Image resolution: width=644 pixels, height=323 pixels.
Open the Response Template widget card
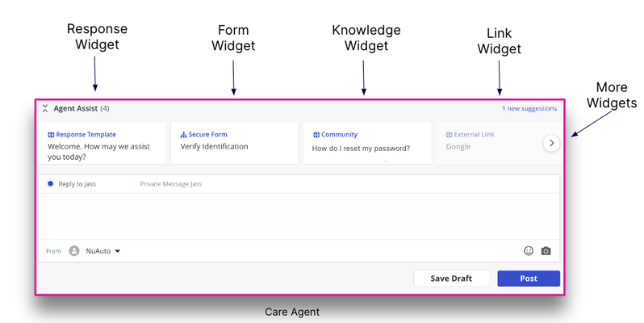(102, 143)
